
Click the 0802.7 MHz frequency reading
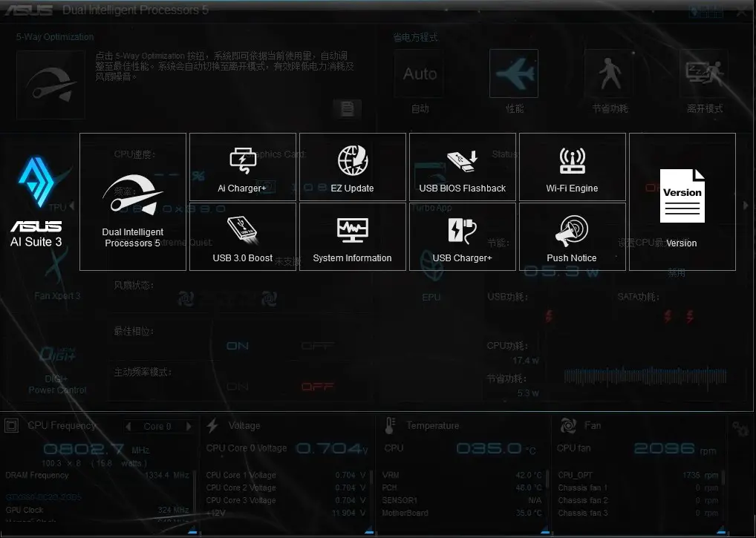tap(97, 450)
